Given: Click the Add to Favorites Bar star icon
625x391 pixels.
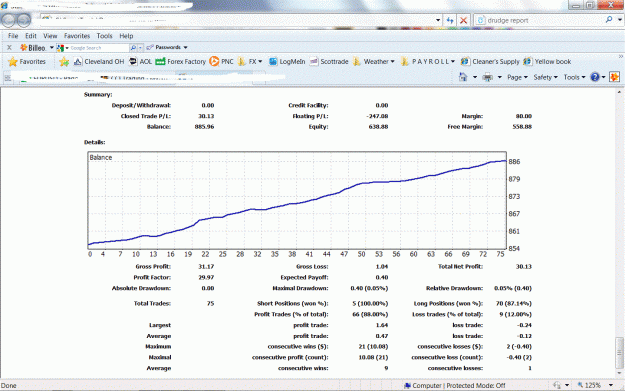Looking at the screenshot, I should tap(64, 62).
